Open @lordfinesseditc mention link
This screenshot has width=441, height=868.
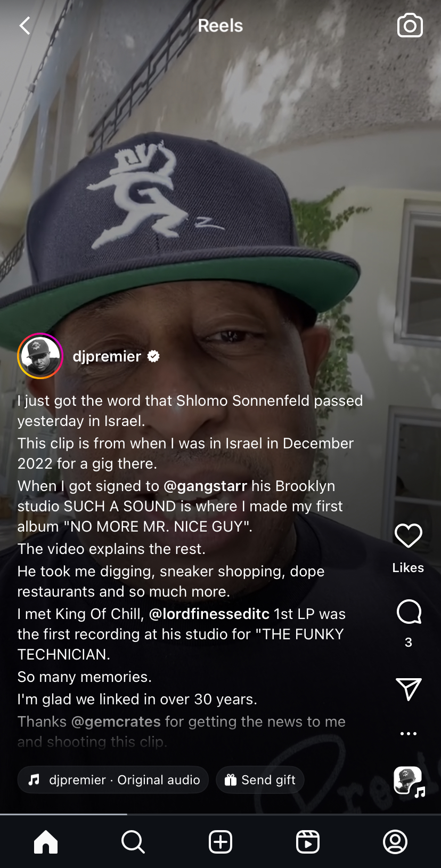209,614
